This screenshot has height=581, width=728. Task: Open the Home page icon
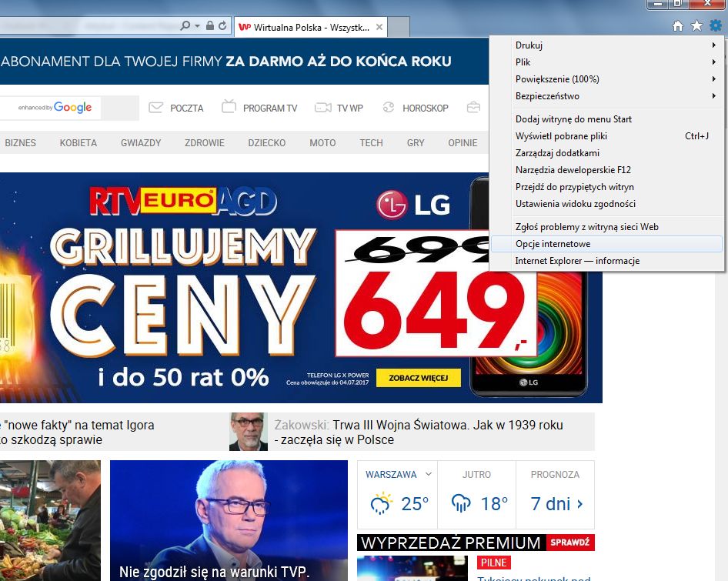pyautogui.click(x=678, y=26)
